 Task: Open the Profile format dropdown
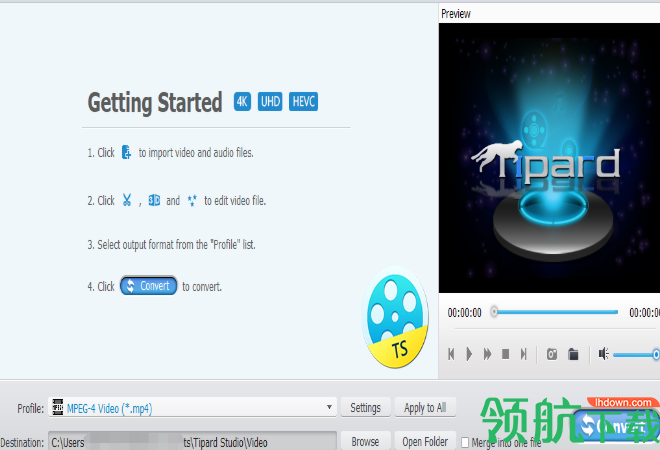pyautogui.click(x=192, y=407)
